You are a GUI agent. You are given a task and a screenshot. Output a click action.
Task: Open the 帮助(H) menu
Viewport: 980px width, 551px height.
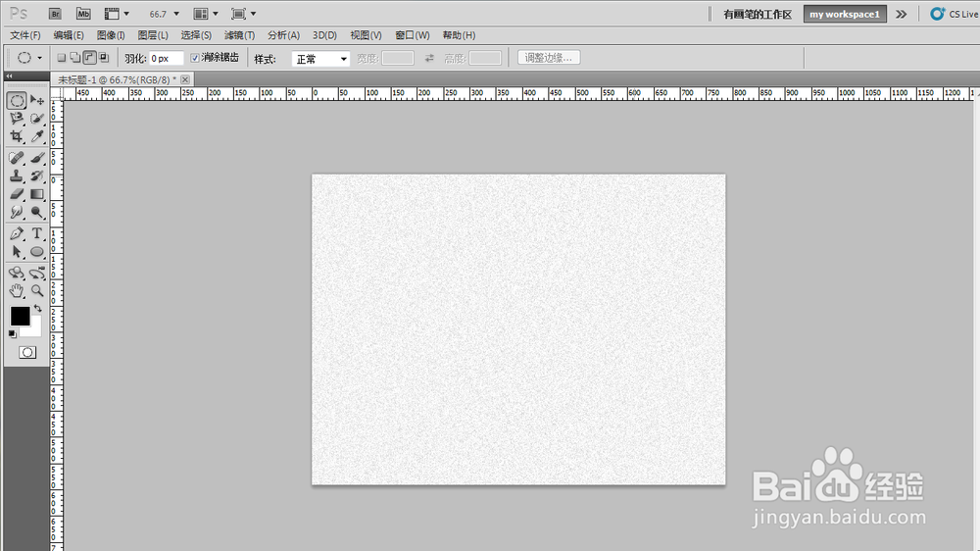(x=459, y=35)
